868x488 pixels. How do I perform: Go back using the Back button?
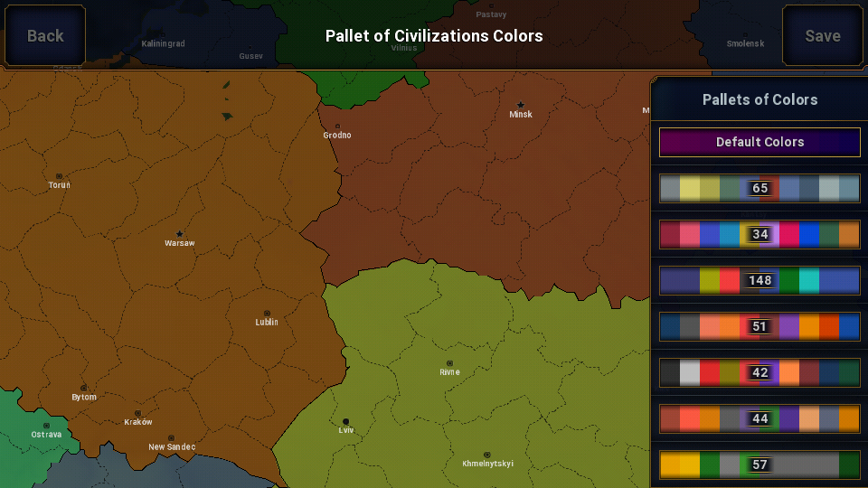coord(45,35)
